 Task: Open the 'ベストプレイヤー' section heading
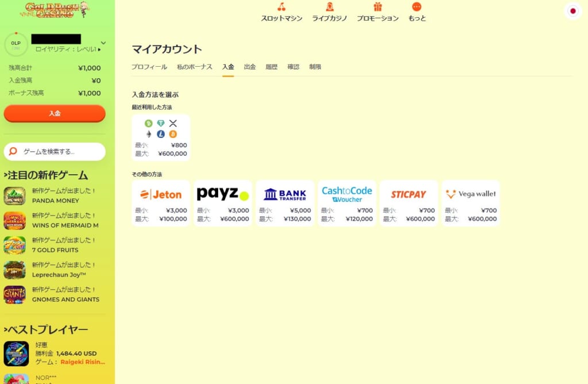click(46, 329)
